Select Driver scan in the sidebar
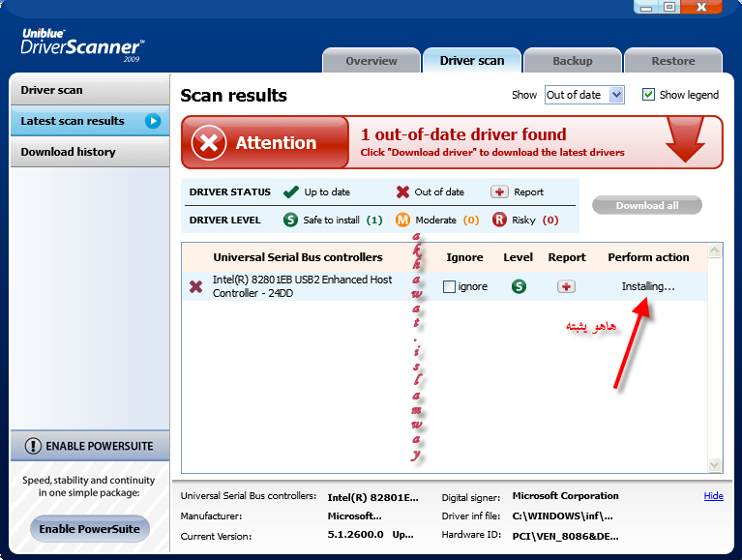Image resolution: width=742 pixels, height=560 pixels. (x=90, y=90)
